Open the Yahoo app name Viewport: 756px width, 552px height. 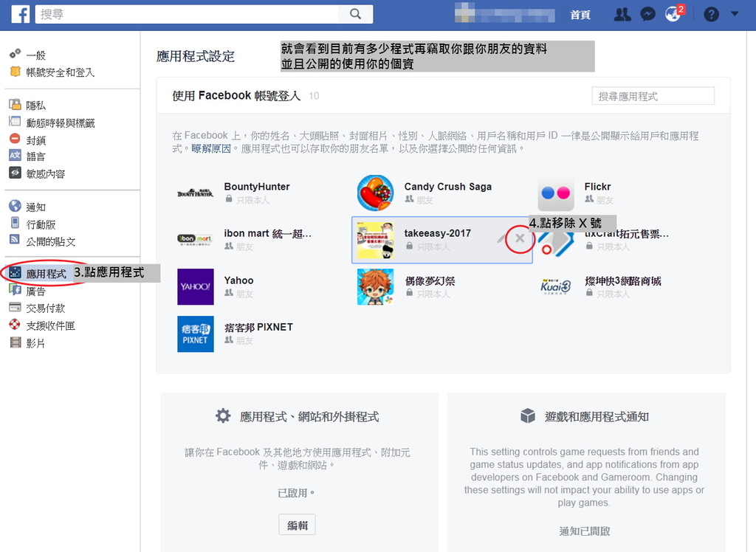[x=238, y=280]
